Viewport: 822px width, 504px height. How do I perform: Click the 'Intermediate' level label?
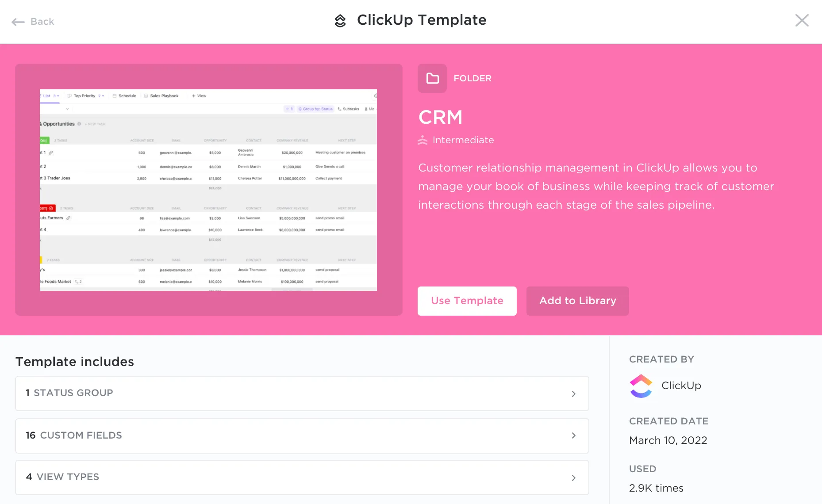pos(463,140)
